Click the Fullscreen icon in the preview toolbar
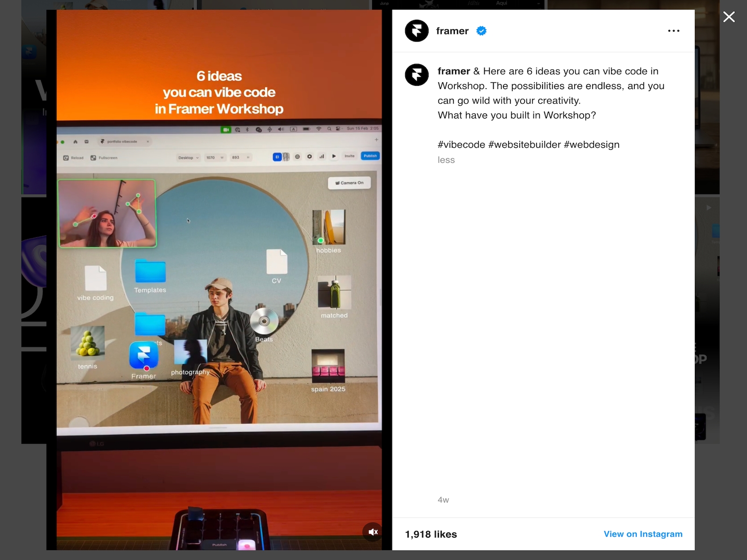 [x=93, y=157]
